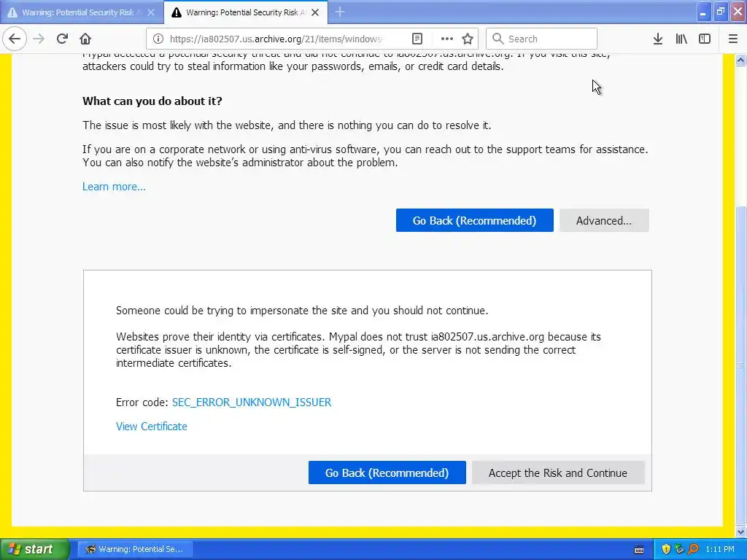The width and height of the screenshot is (747, 560).
Task: Click the keyboard icon in the taskbar
Action: [639, 550]
